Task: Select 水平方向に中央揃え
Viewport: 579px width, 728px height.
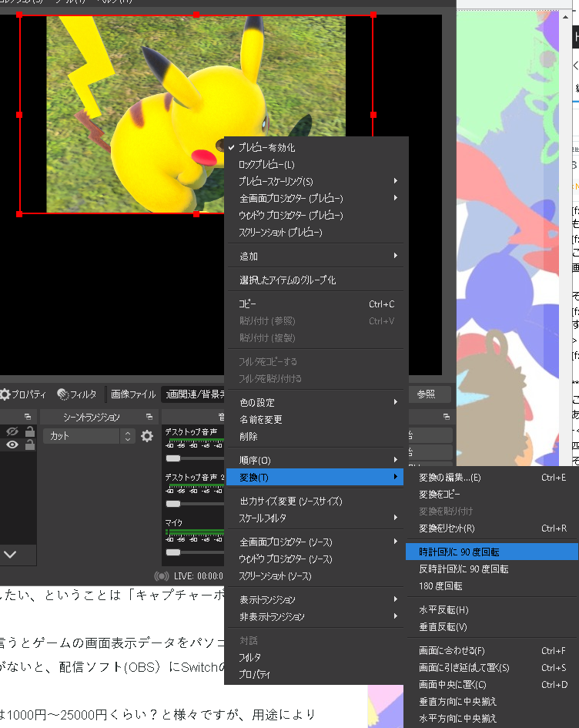Action: point(492,718)
